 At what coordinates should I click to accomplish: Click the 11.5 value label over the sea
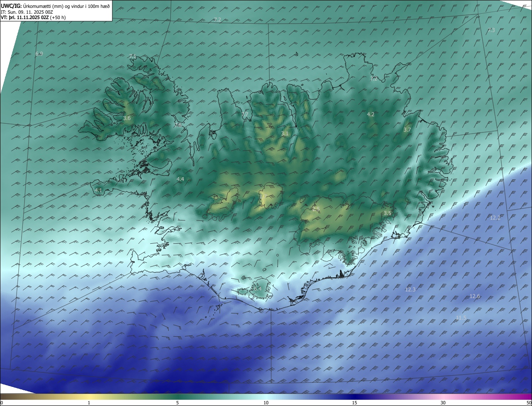tap(461, 318)
